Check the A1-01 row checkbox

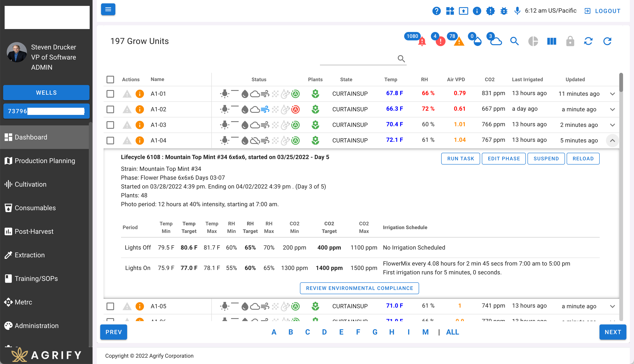click(x=110, y=94)
